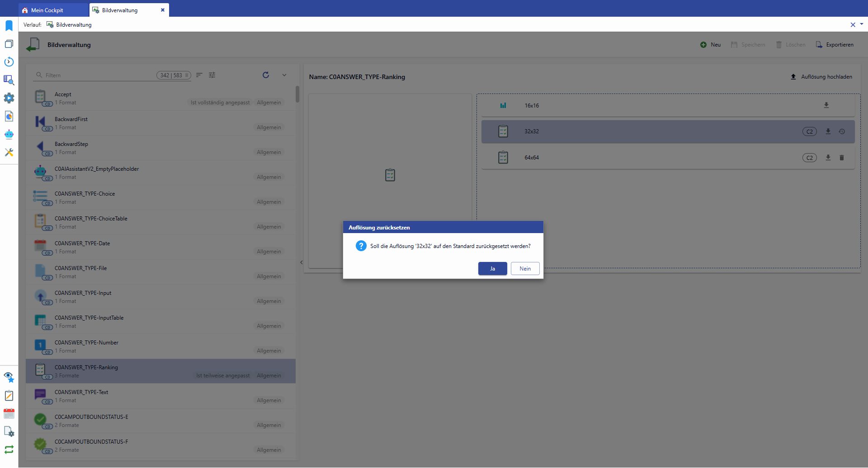The width and height of the screenshot is (868, 468).
Task: Open the windows stack sidebar icon
Action: click(9, 44)
